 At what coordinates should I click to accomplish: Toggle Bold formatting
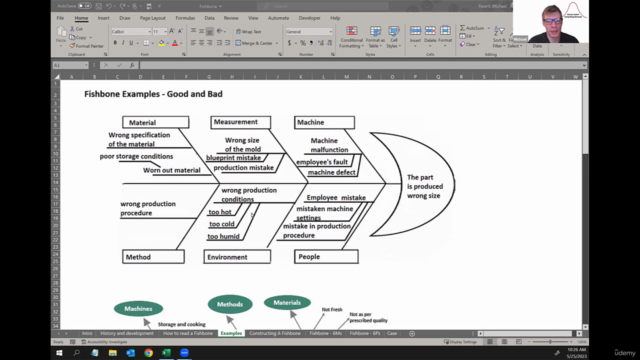coord(115,43)
